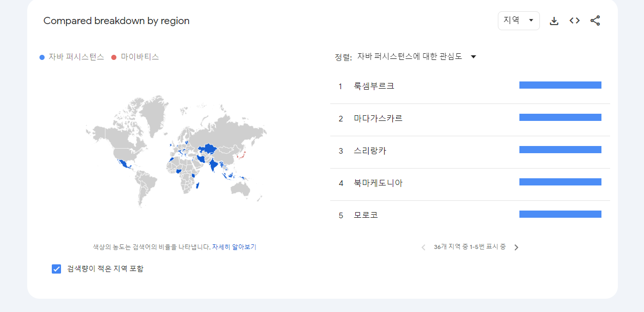Download the regional breakdown data as CSV
The image size is (644, 312).
coord(554,21)
